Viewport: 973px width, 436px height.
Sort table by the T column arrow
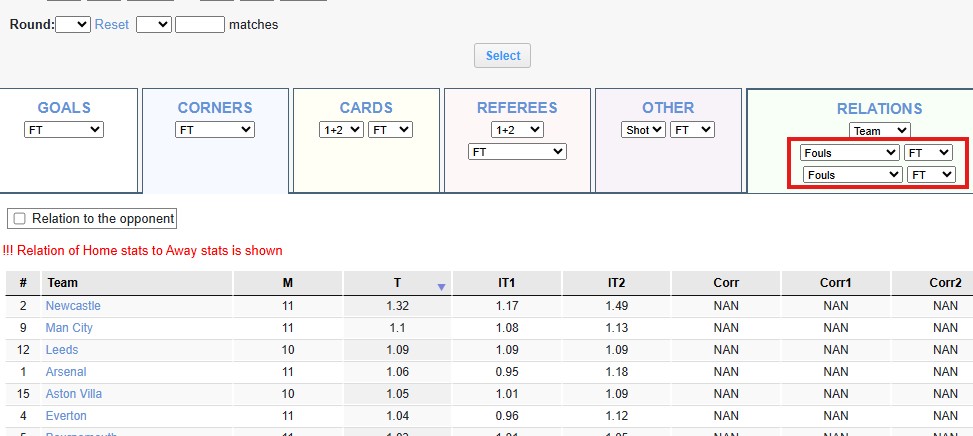pos(441,287)
